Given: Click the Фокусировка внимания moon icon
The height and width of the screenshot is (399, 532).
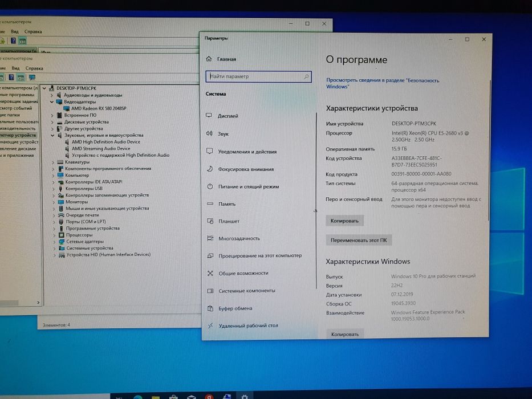Looking at the screenshot, I should [x=210, y=169].
